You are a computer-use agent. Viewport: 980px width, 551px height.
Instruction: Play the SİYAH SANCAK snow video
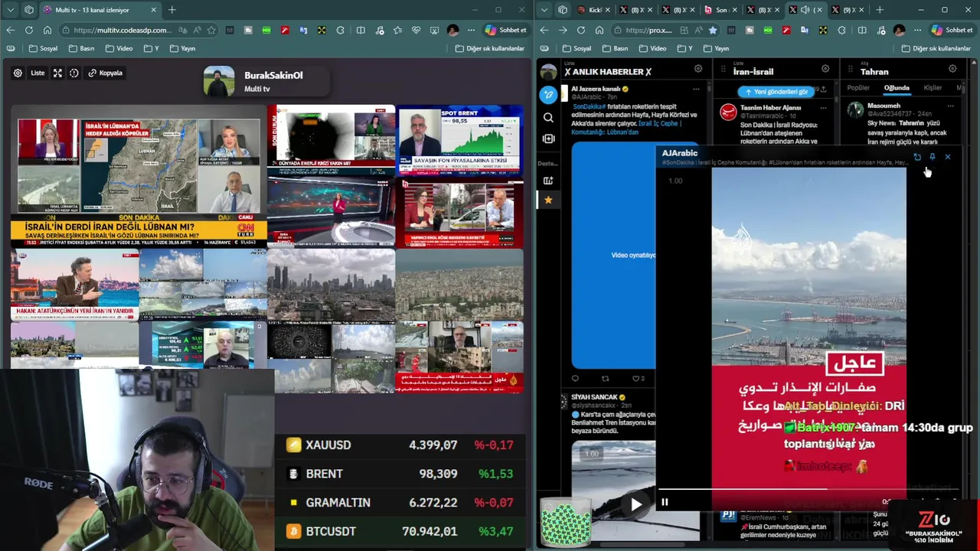(635, 504)
